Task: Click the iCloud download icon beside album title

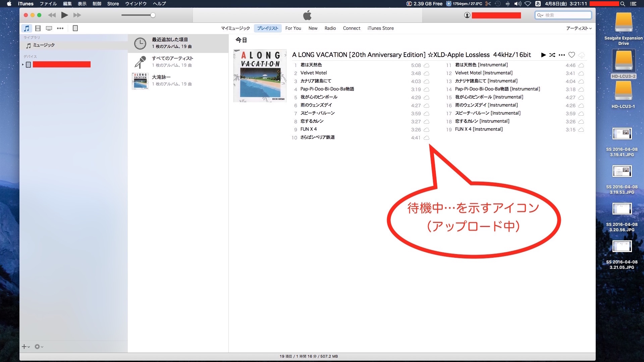Action: [582, 55]
